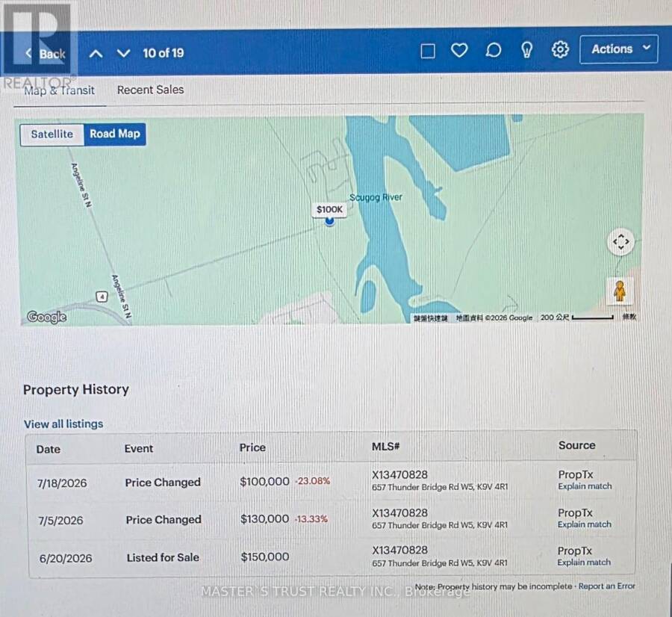Click the Event column header
Screen dimensions: 672x617
[x=138, y=448]
